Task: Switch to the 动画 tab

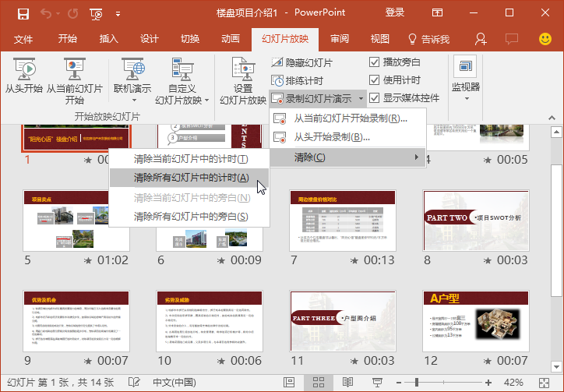Action: coord(231,39)
